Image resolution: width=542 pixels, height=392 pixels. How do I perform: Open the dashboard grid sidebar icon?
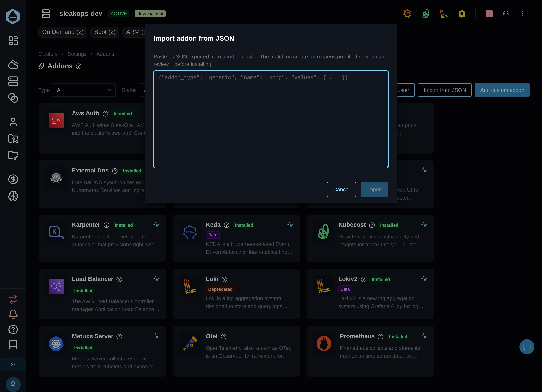click(13, 41)
